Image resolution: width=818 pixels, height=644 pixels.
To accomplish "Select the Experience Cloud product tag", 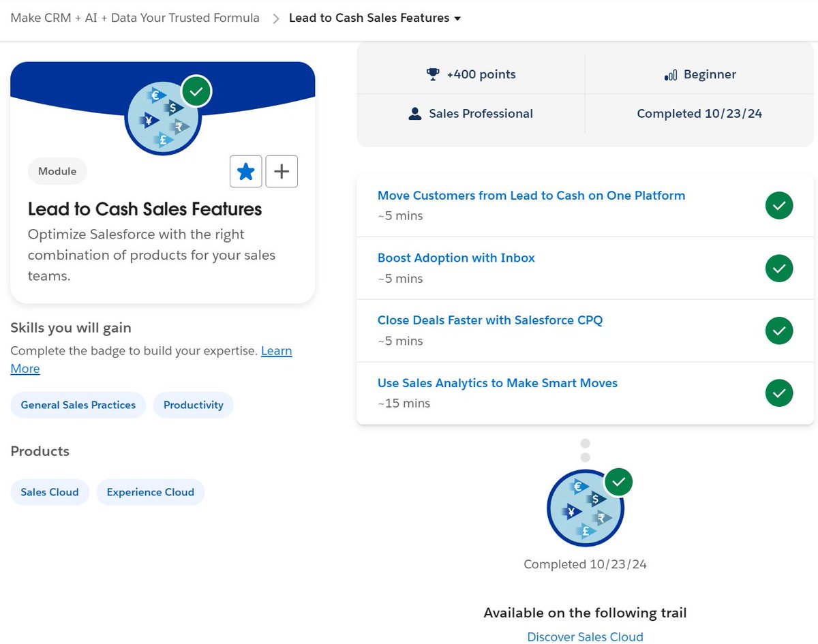I will pos(151,492).
